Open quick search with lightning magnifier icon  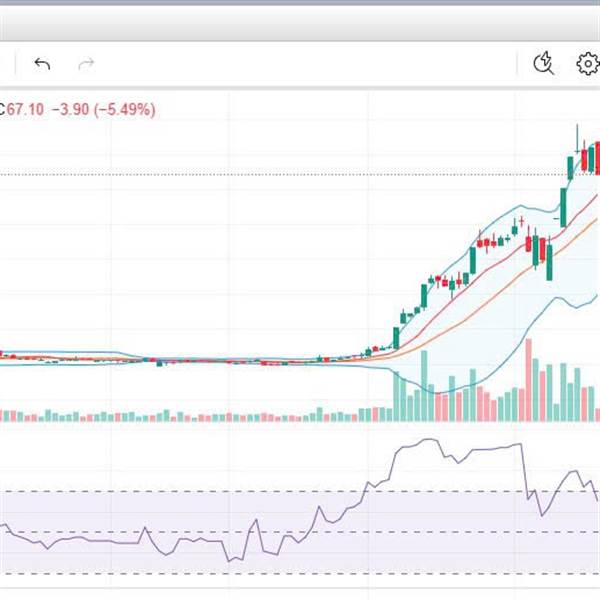click(544, 63)
